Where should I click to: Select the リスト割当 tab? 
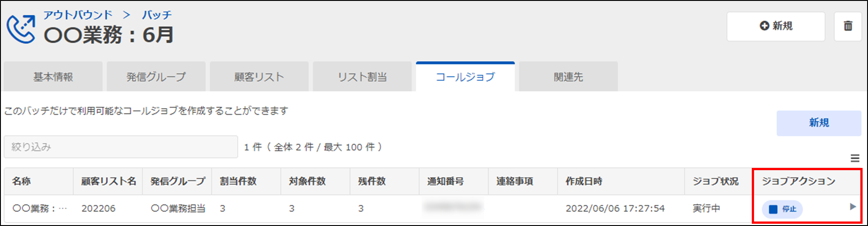(362, 77)
